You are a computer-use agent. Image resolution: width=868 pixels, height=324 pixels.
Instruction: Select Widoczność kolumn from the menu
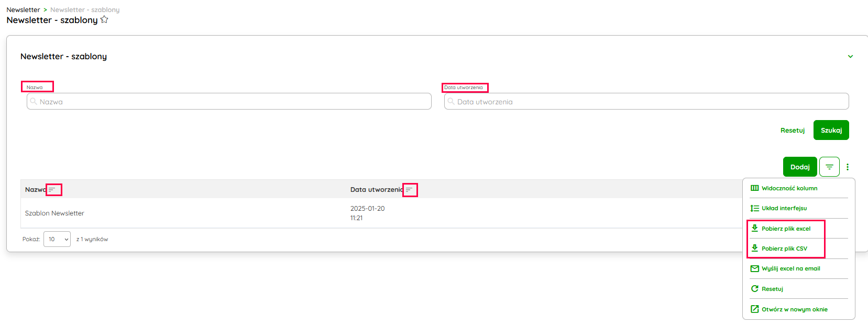[x=789, y=188]
